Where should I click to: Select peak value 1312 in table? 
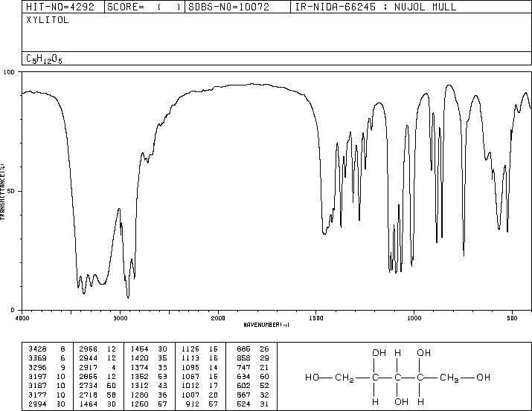pyautogui.click(x=139, y=386)
